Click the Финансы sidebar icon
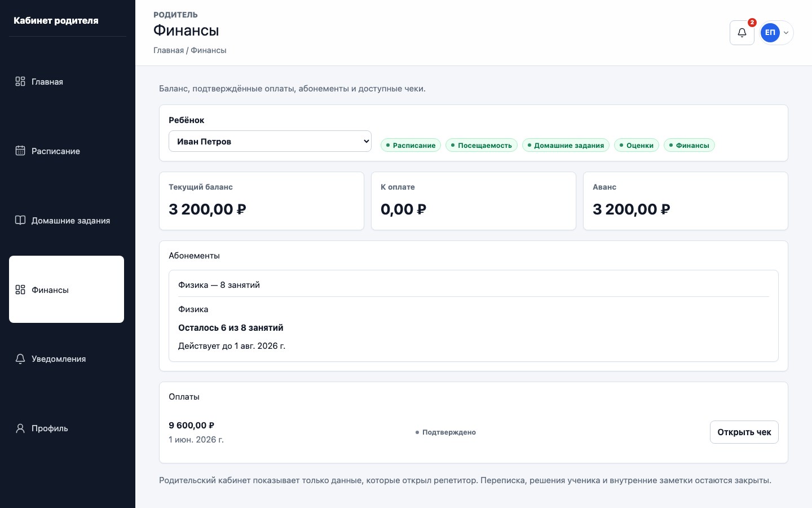 [x=20, y=290]
